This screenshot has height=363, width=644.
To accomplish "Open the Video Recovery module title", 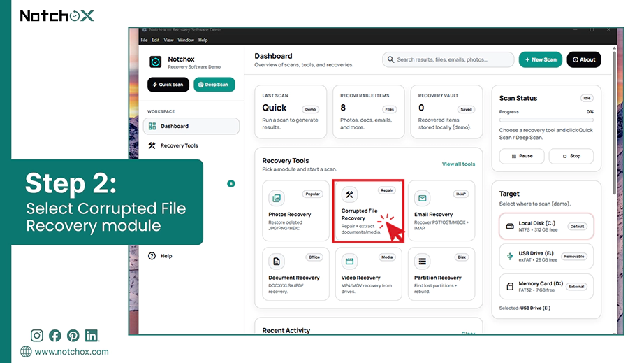I will click(x=360, y=278).
